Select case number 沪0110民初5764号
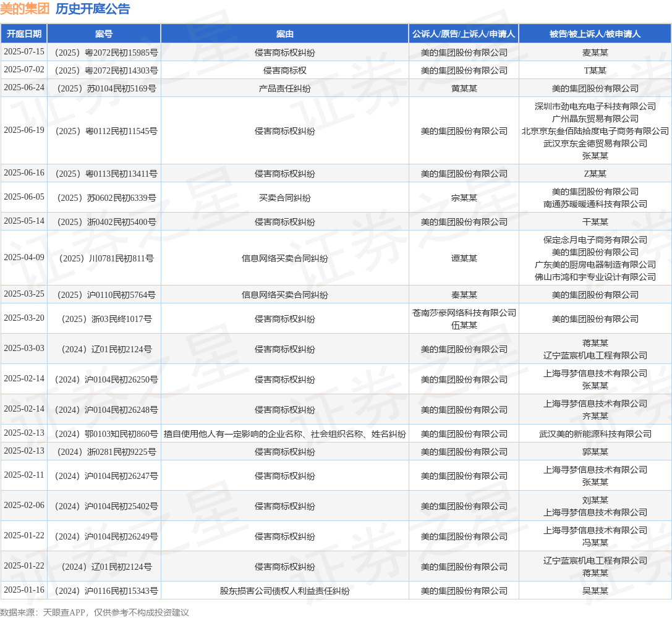Screen dimensions: 672x618 pos(106,295)
